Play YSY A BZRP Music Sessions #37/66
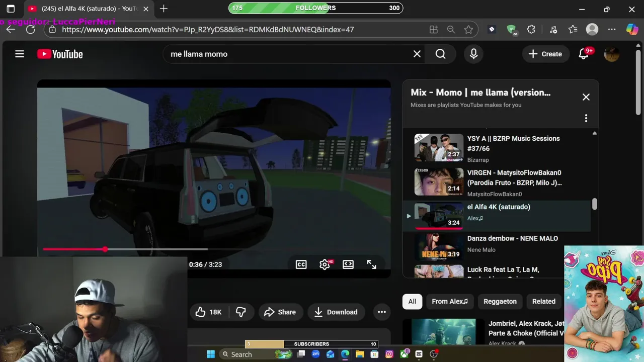The height and width of the screenshot is (362, 644). pos(439,147)
